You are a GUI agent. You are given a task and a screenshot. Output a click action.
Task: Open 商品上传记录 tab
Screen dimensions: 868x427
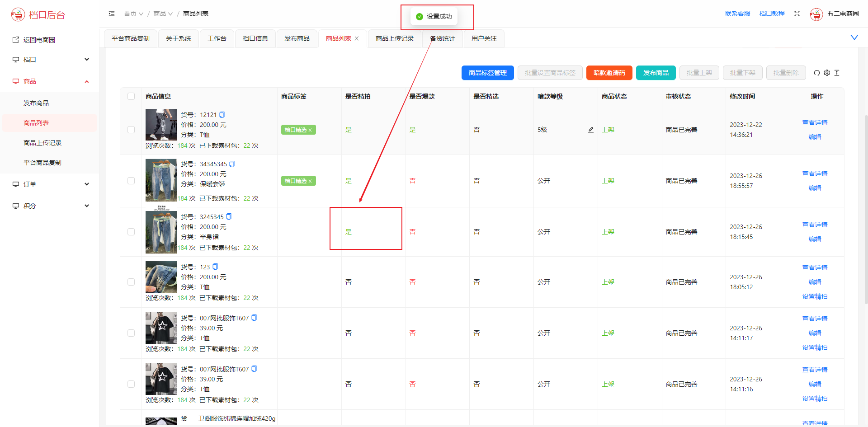click(x=395, y=38)
